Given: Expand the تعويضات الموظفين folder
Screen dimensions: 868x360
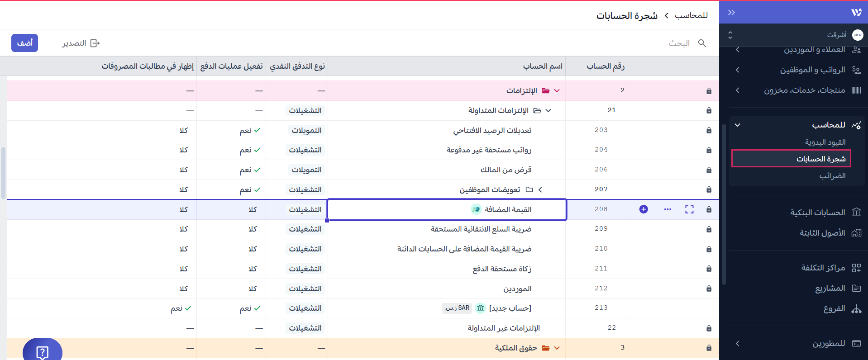Looking at the screenshot, I should tap(540, 189).
